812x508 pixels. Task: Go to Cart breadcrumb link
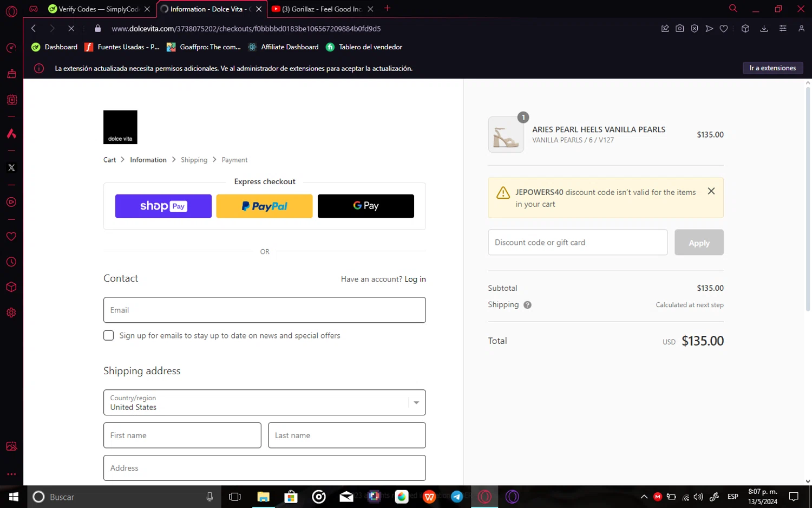pos(109,160)
